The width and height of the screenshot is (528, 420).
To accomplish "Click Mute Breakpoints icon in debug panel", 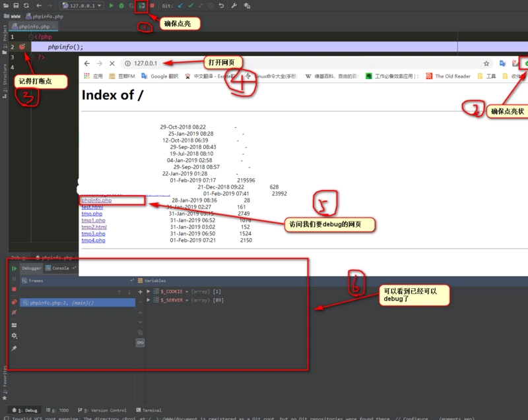I will click(x=14, y=313).
